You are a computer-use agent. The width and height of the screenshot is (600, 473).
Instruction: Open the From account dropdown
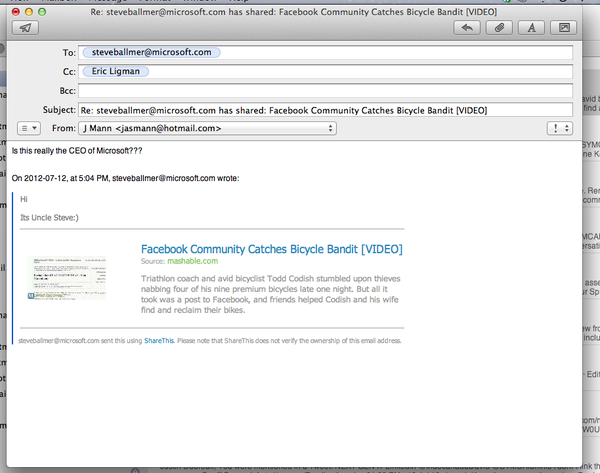click(207, 128)
